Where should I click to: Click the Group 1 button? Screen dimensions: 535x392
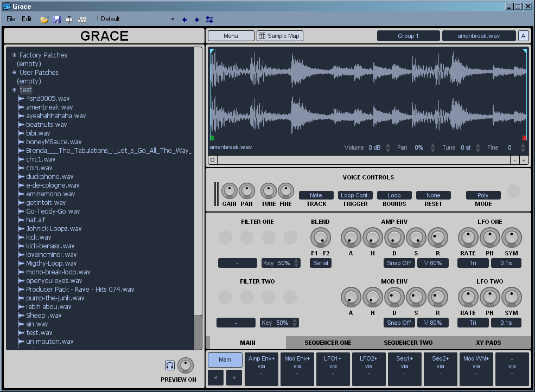tap(408, 36)
